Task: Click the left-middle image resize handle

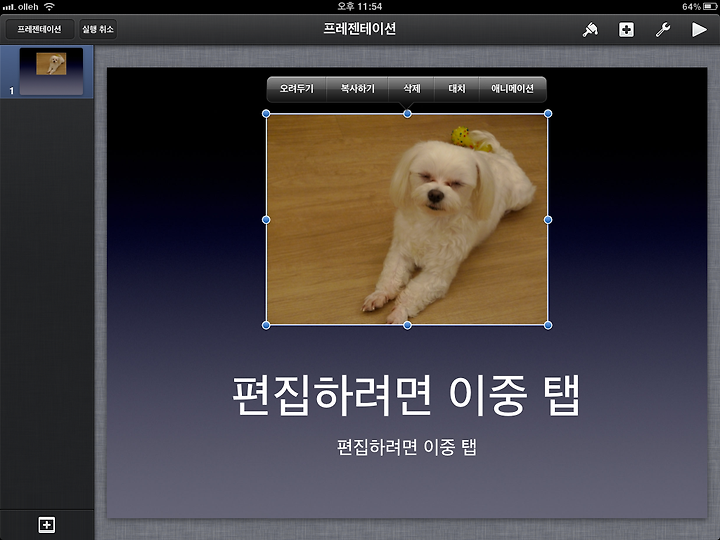Action: pyautogui.click(x=266, y=220)
